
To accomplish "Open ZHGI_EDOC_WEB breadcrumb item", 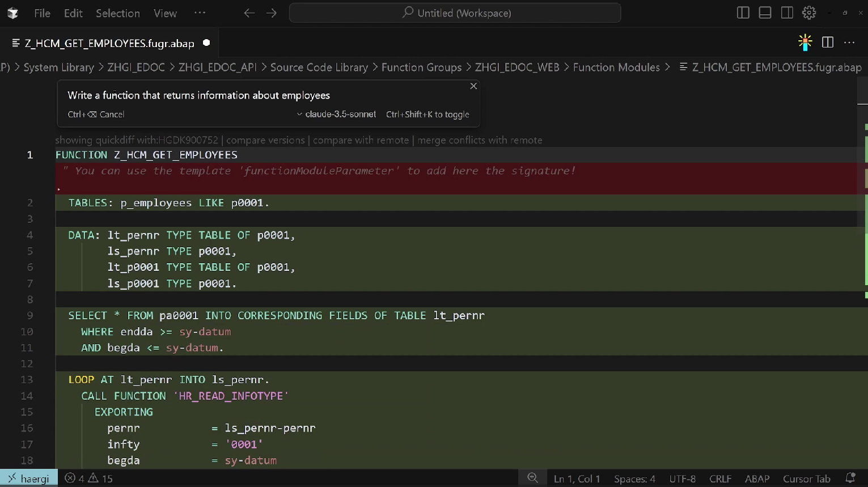I will [x=517, y=67].
